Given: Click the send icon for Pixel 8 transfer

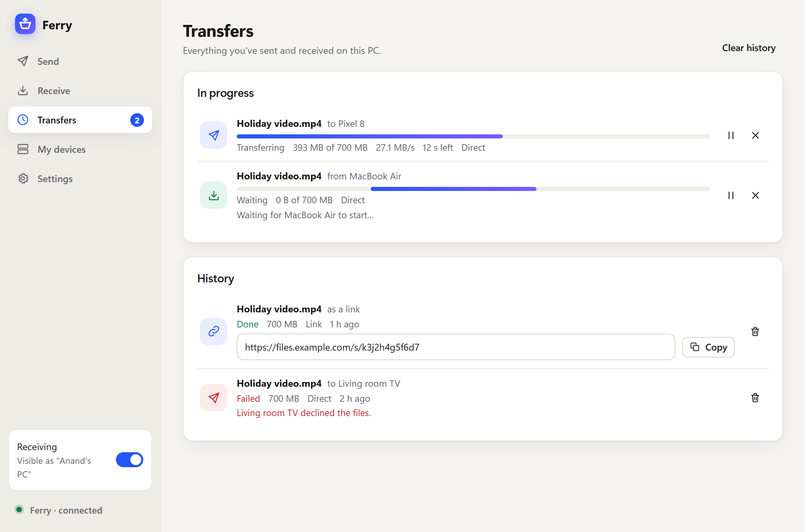Looking at the screenshot, I should [214, 135].
